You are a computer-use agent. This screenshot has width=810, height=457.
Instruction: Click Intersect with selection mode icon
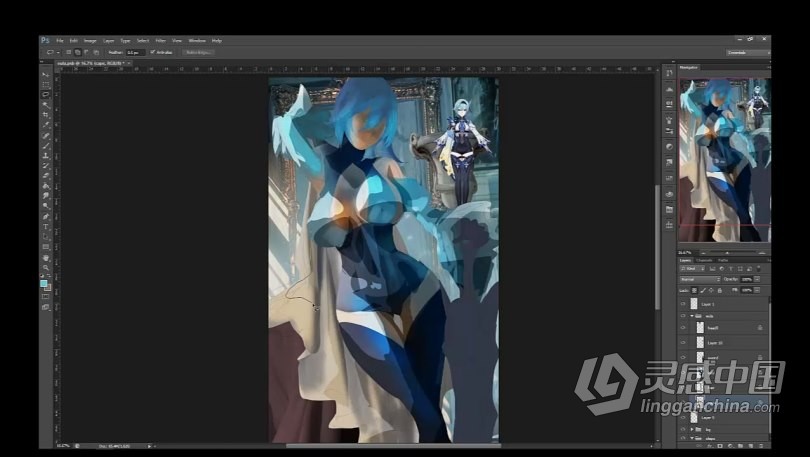coord(96,52)
